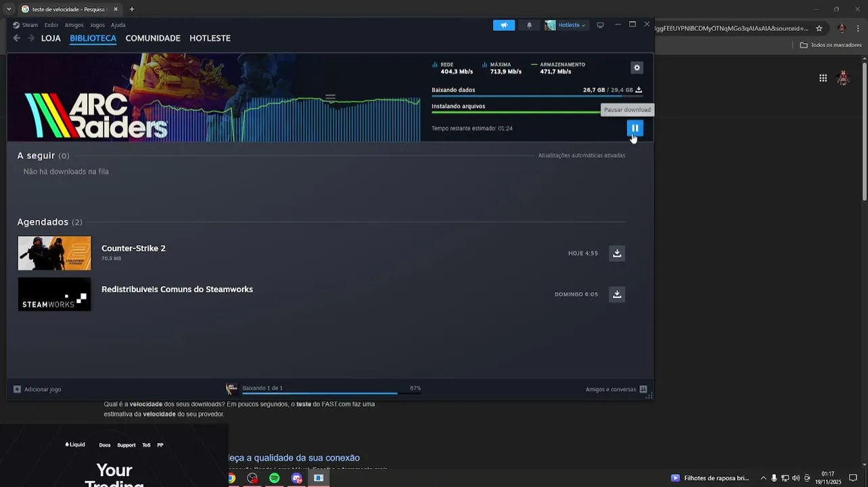Click 'Tempo restante estimado: 01:24' text

(472, 129)
